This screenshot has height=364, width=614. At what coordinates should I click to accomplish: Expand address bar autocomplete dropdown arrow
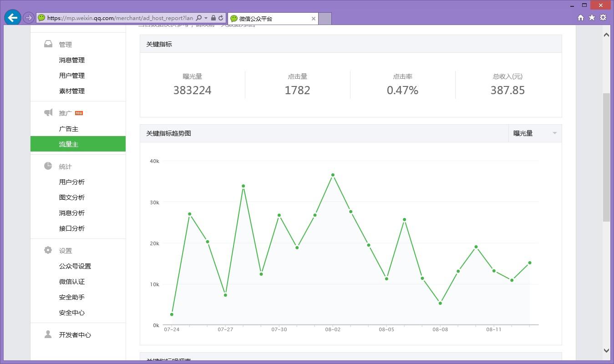click(206, 18)
